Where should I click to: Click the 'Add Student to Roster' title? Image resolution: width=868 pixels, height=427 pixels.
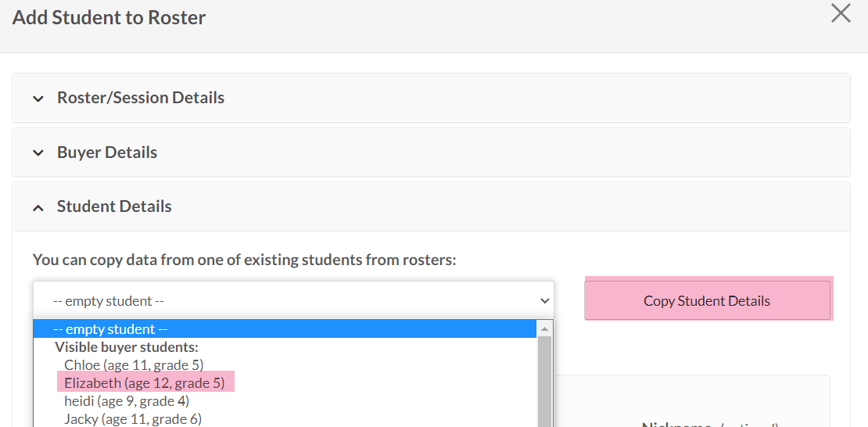pyautogui.click(x=109, y=17)
